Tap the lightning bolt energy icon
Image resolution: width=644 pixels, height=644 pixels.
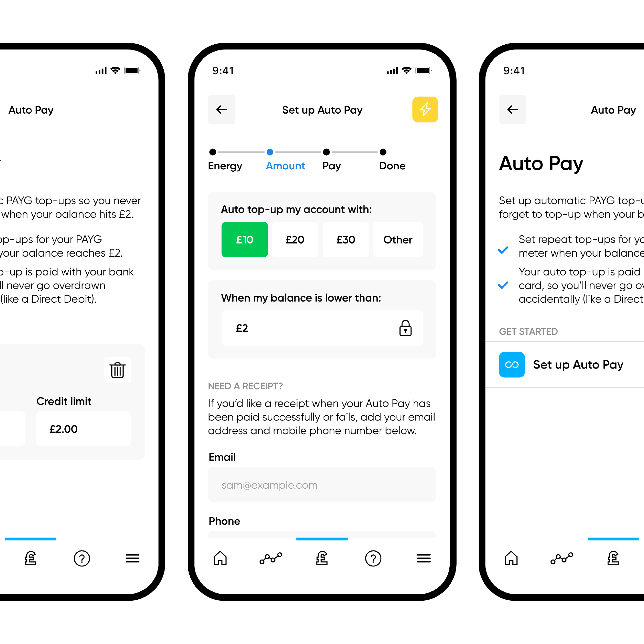[426, 110]
